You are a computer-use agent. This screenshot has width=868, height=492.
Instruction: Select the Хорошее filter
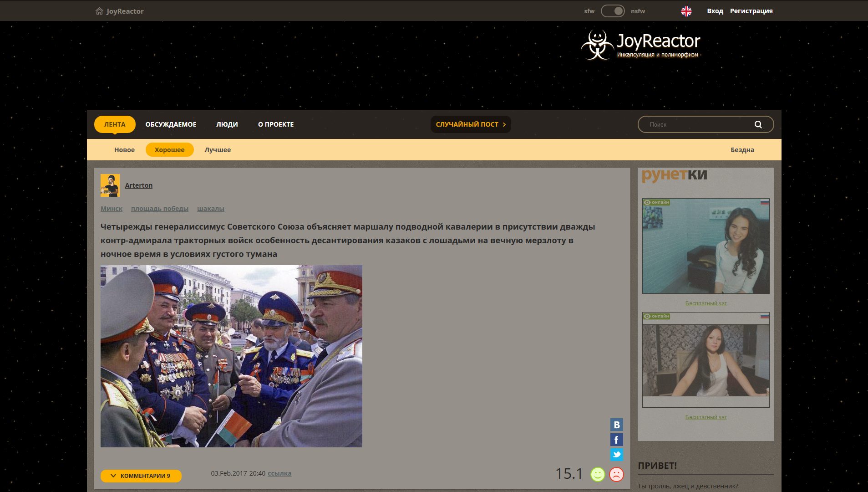[x=170, y=150]
